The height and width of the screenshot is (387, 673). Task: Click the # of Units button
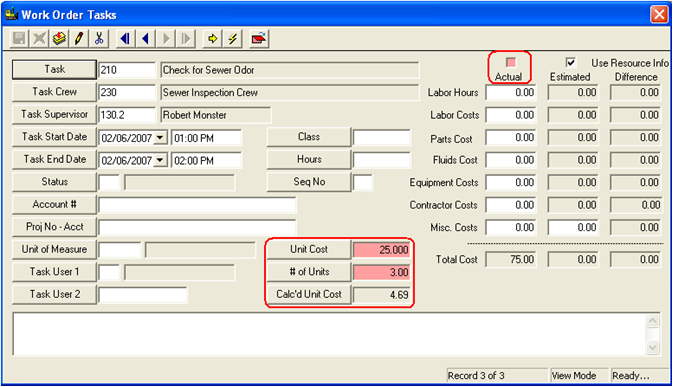click(309, 272)
